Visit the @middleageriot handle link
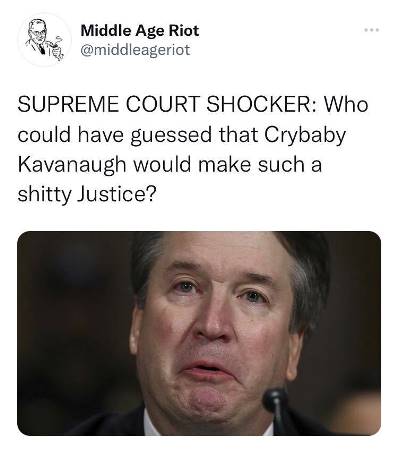Screen dimensions: 398x451 [135, 50]
